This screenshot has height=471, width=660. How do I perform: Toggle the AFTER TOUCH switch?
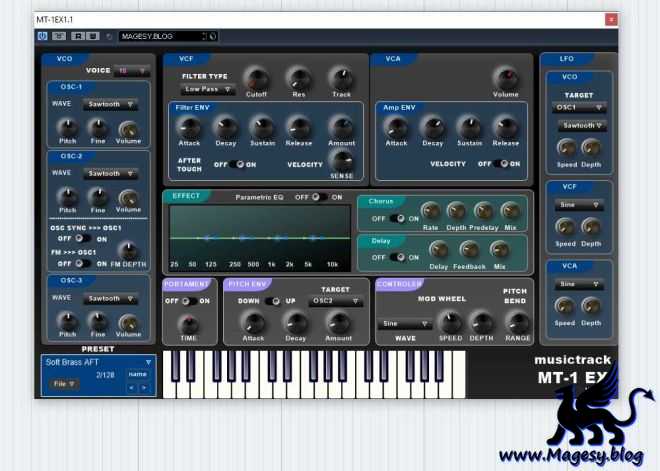pos(237,165)
